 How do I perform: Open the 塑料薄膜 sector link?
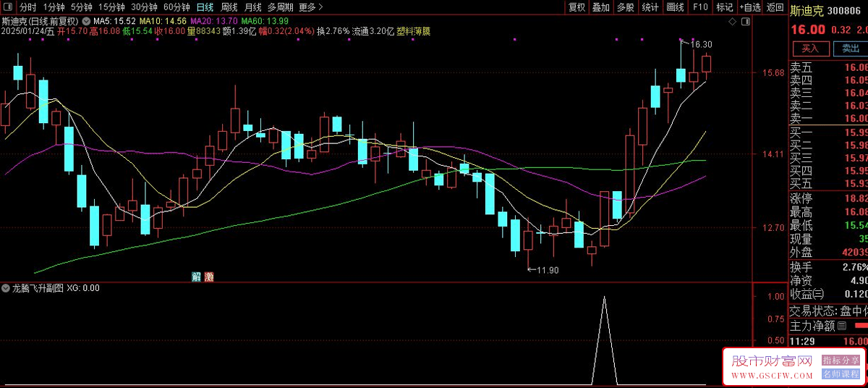pos(413,32)
